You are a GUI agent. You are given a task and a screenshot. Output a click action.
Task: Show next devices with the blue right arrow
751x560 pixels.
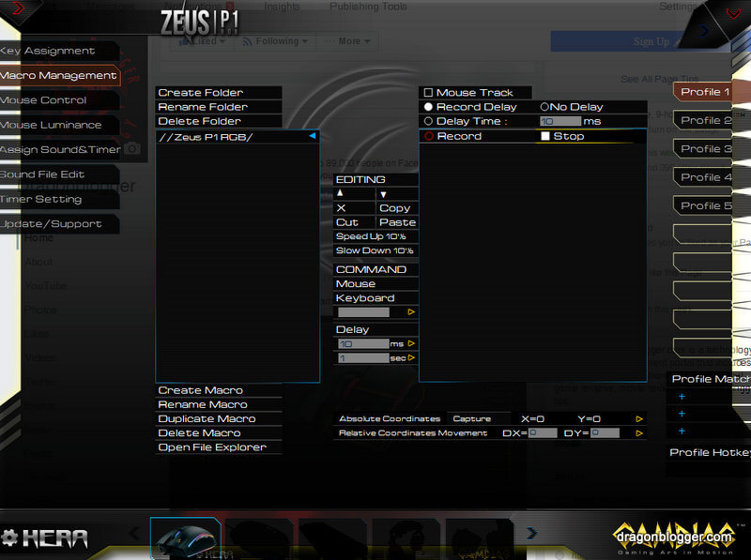pos(531,533)
